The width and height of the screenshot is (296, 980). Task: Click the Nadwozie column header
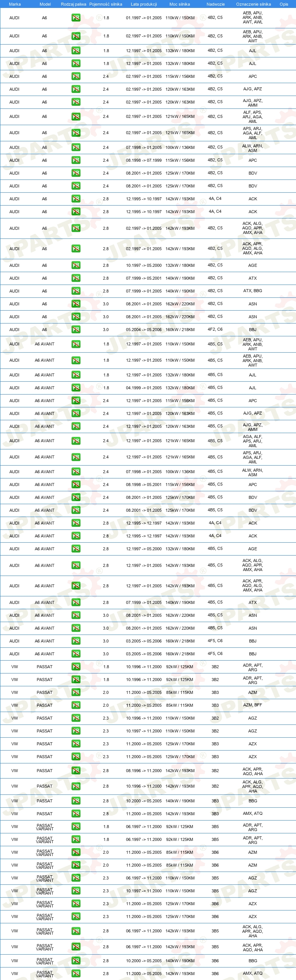click(216, 4)
